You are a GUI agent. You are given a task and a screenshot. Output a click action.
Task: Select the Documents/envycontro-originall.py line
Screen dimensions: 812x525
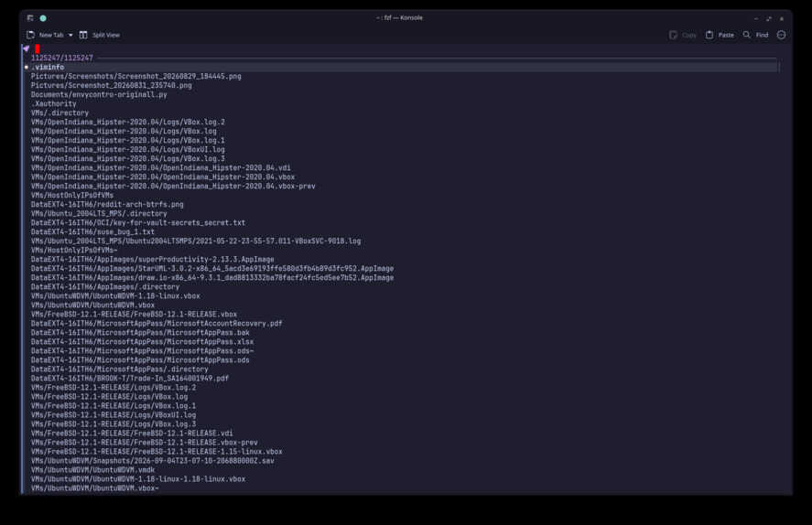99,94
